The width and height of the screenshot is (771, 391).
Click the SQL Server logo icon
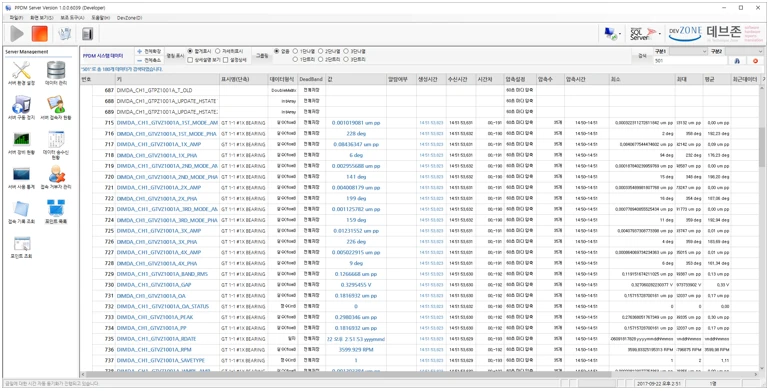(643, 33)
